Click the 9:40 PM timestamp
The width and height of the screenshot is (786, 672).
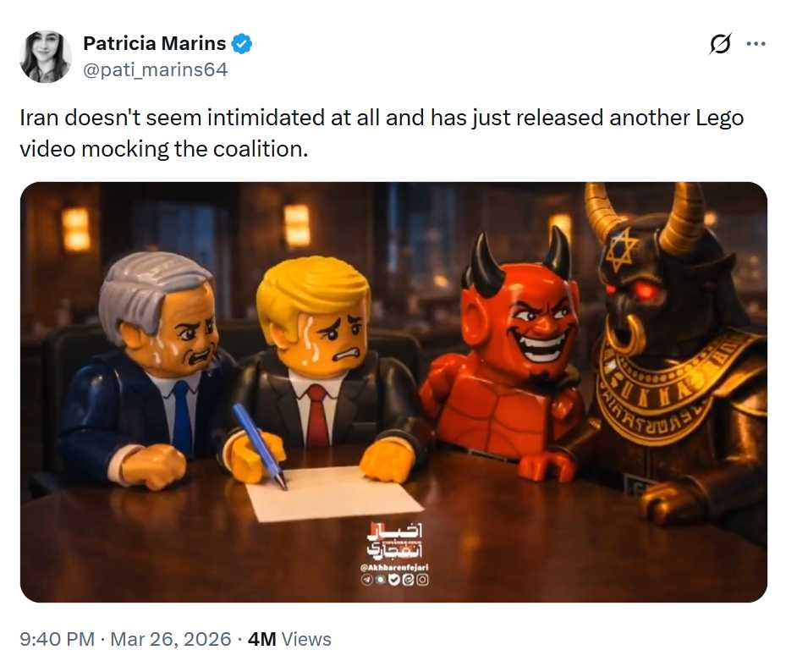point(58,639)
